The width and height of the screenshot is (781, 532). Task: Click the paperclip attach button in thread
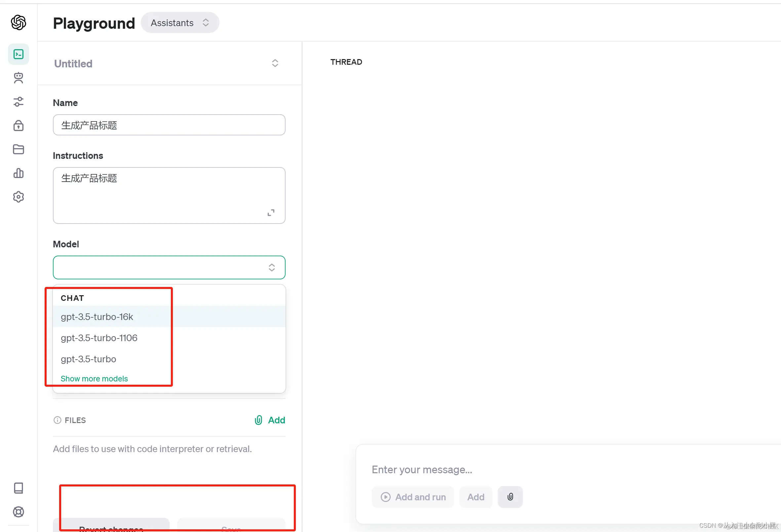pos(510,497)
